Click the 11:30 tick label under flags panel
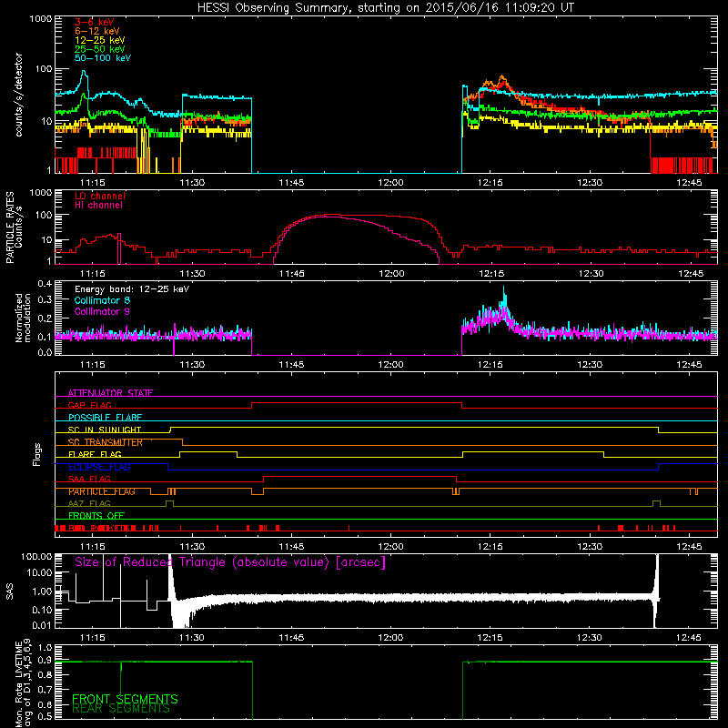 point(192,547)
